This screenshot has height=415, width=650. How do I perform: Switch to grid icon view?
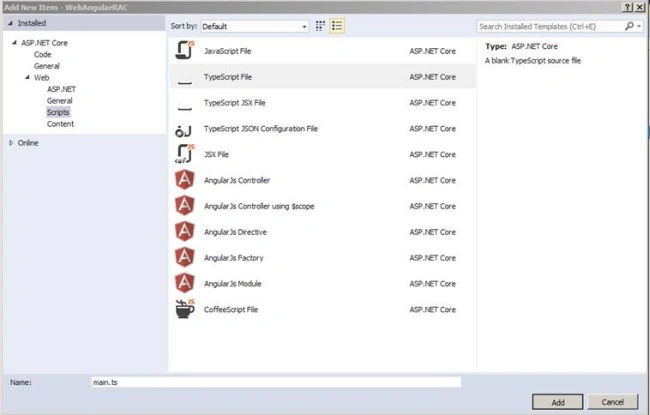pos(320,26)
